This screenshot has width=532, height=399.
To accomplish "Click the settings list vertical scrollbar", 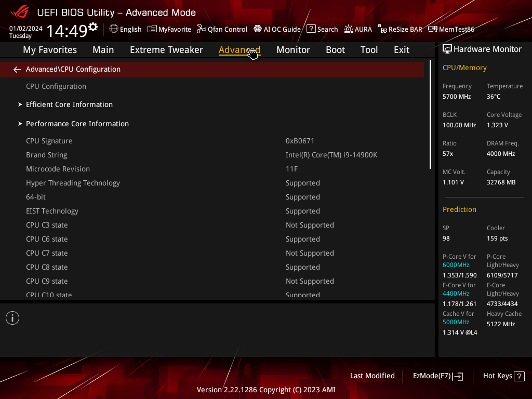I will click(430, 114).
